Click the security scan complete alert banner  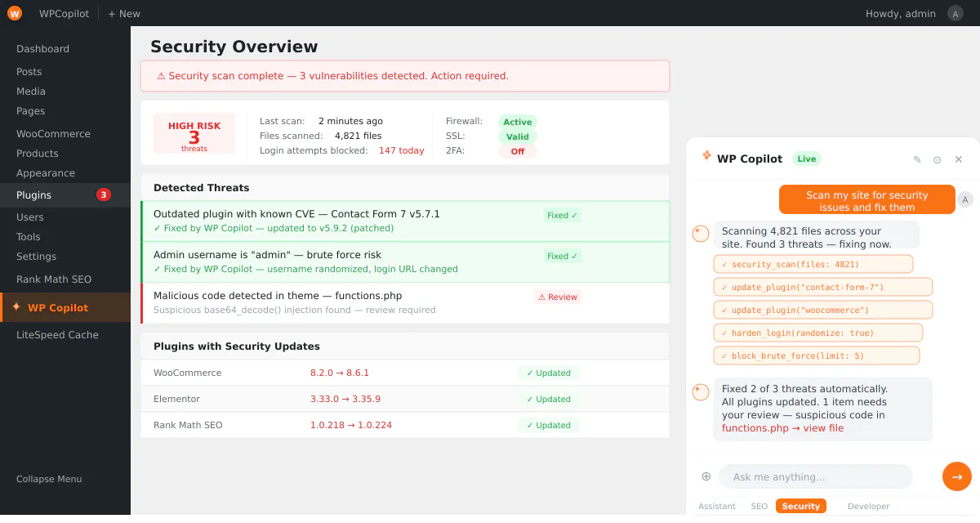pyautogui.click(x=405, y=76)
